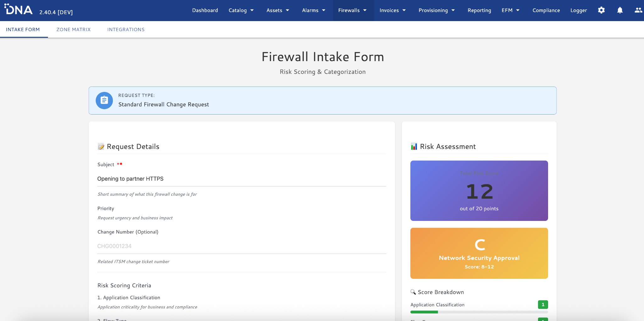Click the Application Classification progress bar
This screenshot has width=644, height=321.
click(x=479, y=312)
